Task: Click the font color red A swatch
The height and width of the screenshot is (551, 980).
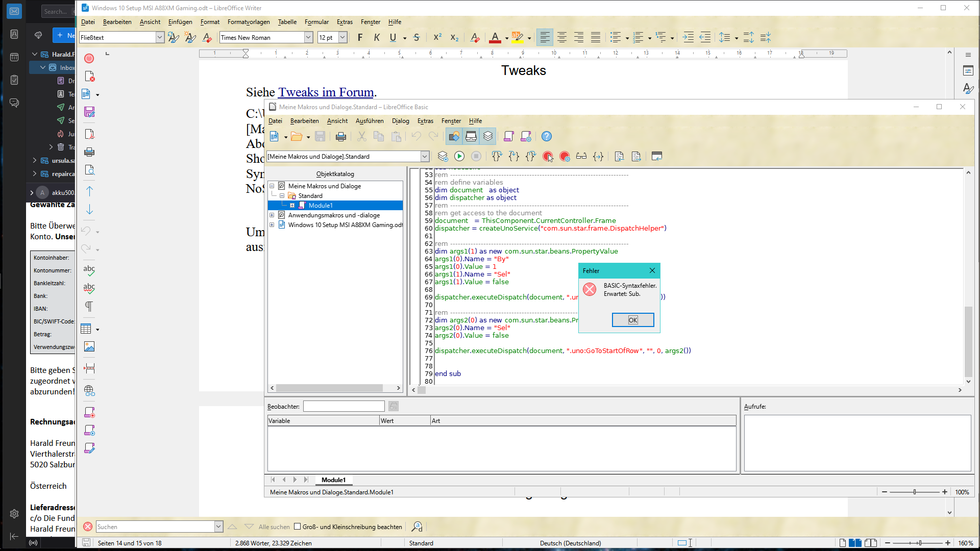Action: tap(495, 38)
